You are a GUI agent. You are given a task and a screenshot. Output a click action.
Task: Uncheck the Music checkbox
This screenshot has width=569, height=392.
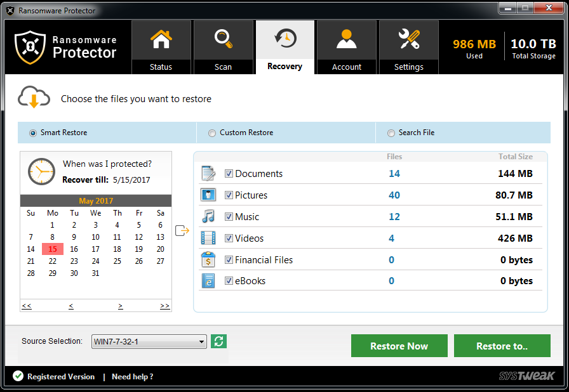pos(229,217)
